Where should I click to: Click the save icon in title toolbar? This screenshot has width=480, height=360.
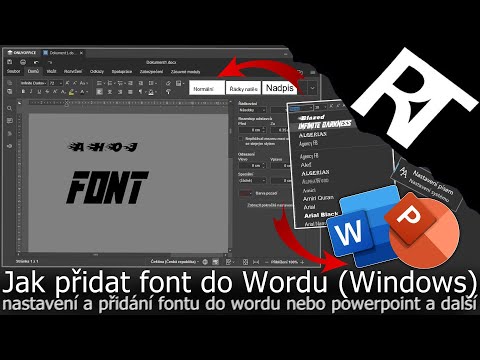coord(10,62)
